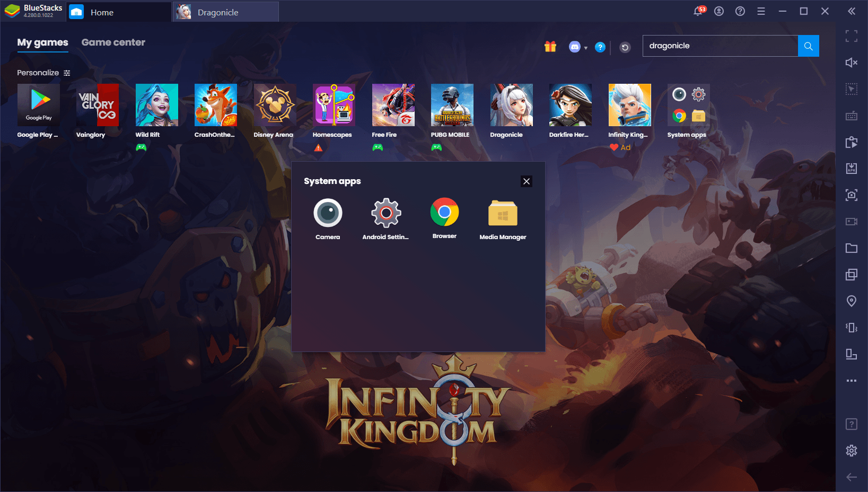Launch Disney Arena
Image resolution: width=868 pixels, height=492 pixels.
[x=275, y=105]
